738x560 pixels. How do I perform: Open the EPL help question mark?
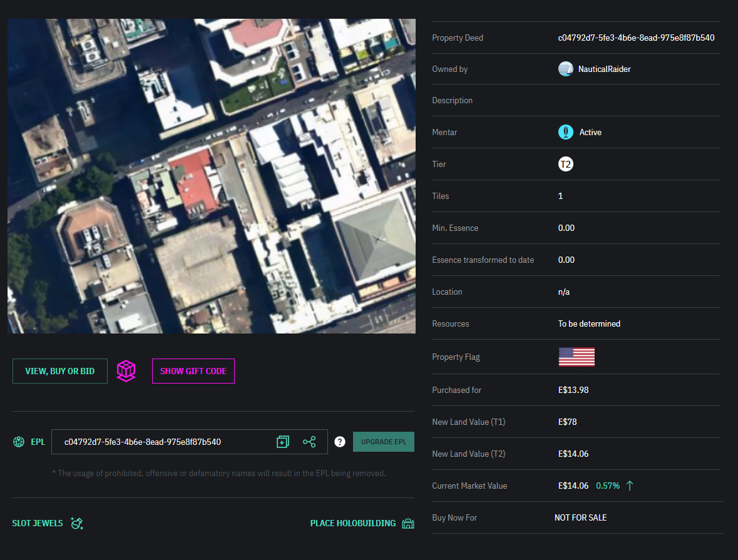point(340,442)
